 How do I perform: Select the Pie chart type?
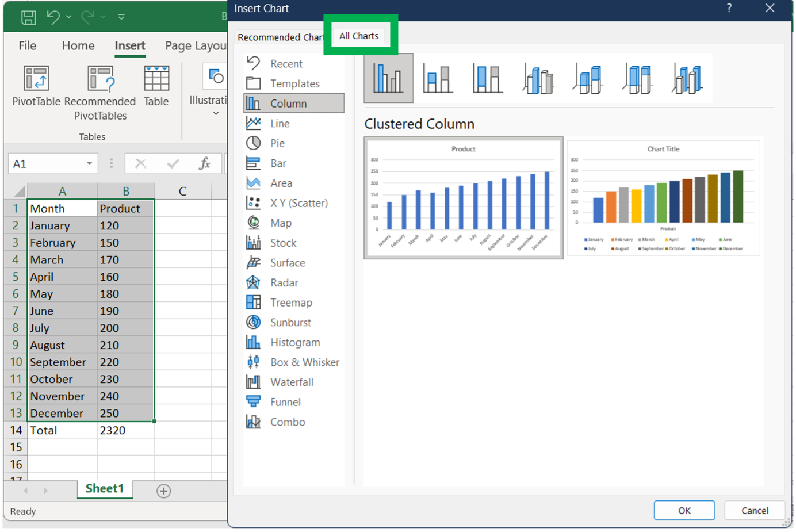pos(276,143)
